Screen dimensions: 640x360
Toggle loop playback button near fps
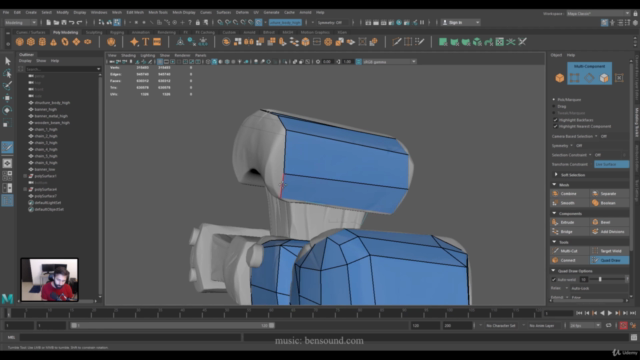coord(609,325)
